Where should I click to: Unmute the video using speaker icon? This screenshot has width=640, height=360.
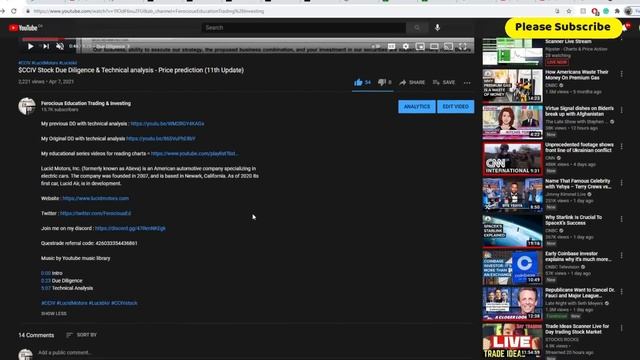pyautogui.click(x=60, y=47)
